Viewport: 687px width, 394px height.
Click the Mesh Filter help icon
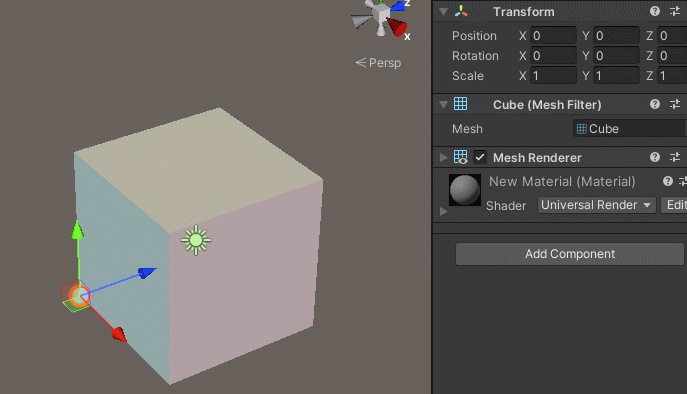pyautogui.click(x=655, y=104)
